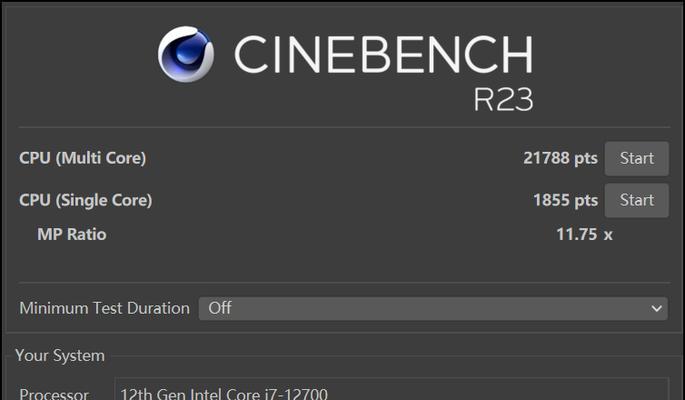Select the CPU (Multi Core) label
The image size is (685, 400).
83,158
